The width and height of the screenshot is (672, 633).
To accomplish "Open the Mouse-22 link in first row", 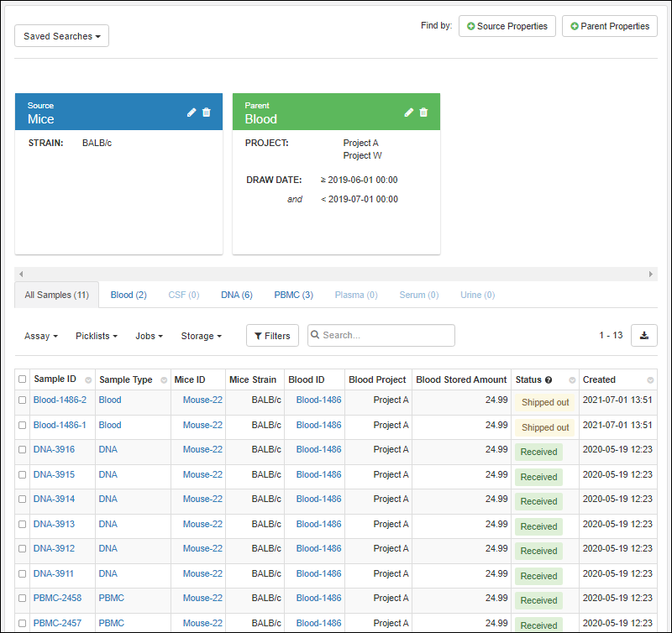I will click(x=202, y=400).
